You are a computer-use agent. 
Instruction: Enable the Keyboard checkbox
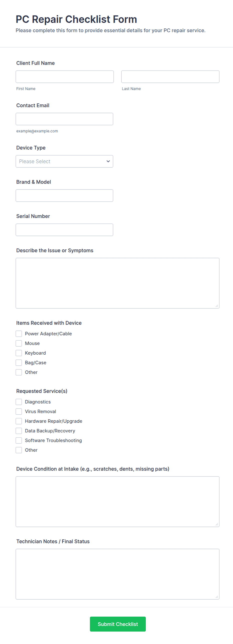tap(19, 353)
